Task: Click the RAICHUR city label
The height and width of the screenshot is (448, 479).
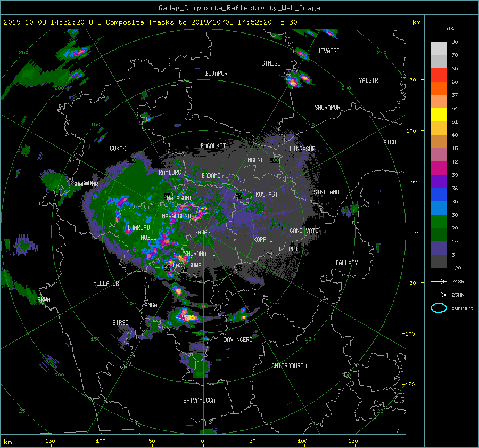Action: coord(391,142)
